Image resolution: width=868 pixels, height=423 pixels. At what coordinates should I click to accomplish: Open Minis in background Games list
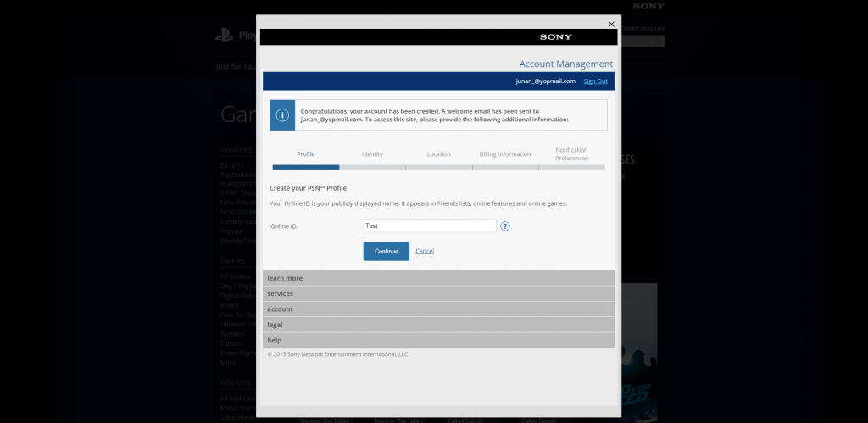point(228,363)
